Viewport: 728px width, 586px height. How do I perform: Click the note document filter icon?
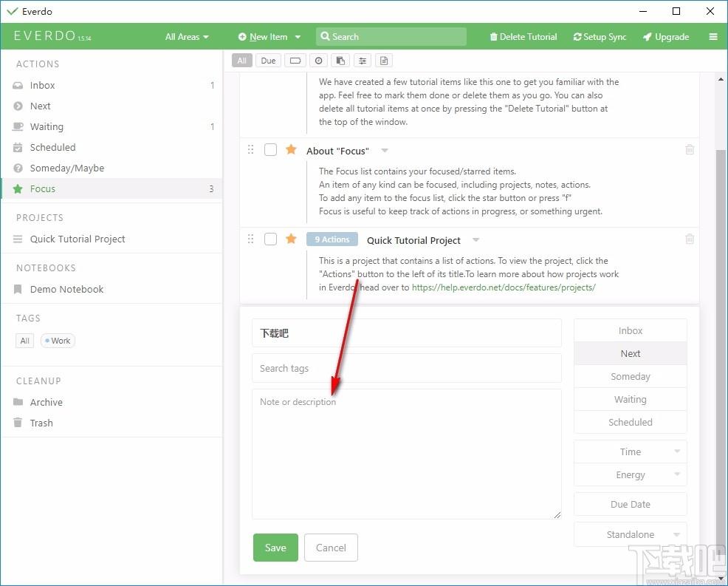click(x=384, y=61)
